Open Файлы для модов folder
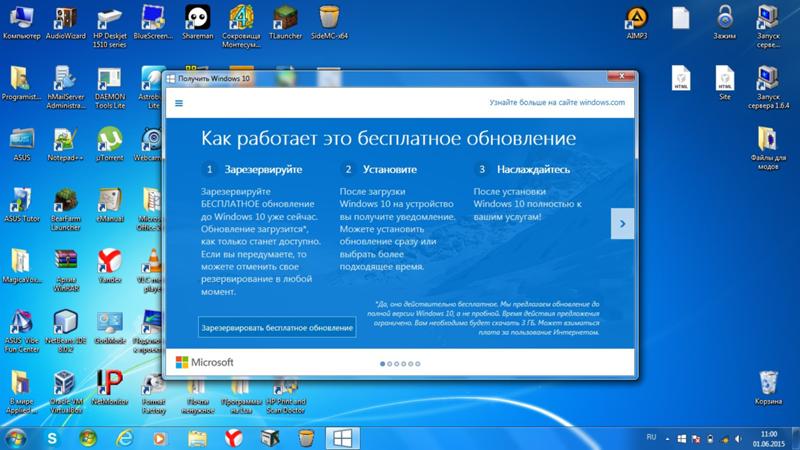This screenshot has height=450, width=800. point(768,148)
